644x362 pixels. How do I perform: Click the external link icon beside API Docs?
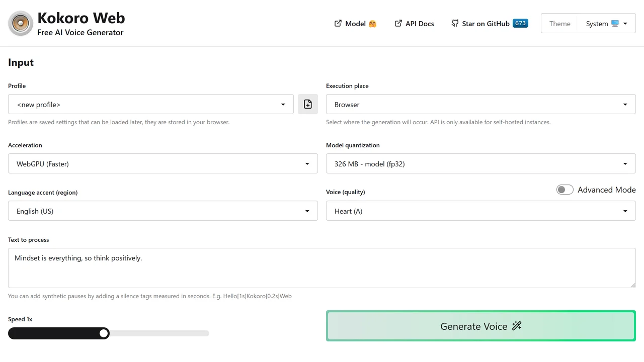[x=398, y=23]
